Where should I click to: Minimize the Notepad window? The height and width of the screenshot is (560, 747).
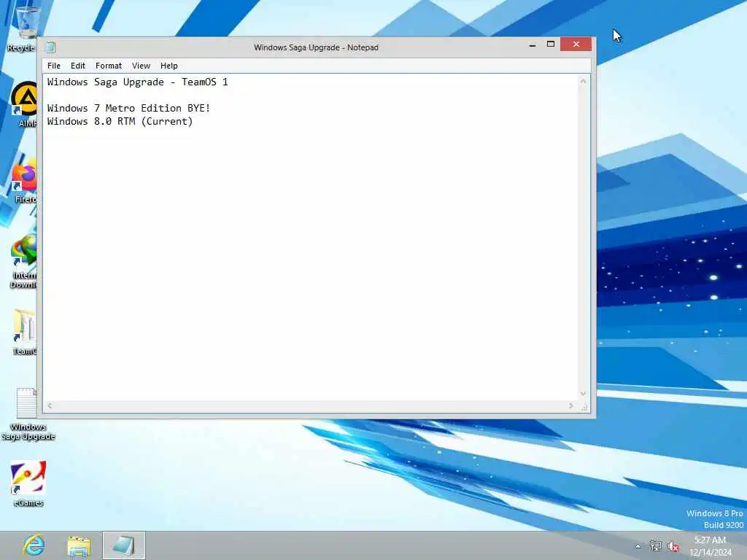click(x=532, y=44)
